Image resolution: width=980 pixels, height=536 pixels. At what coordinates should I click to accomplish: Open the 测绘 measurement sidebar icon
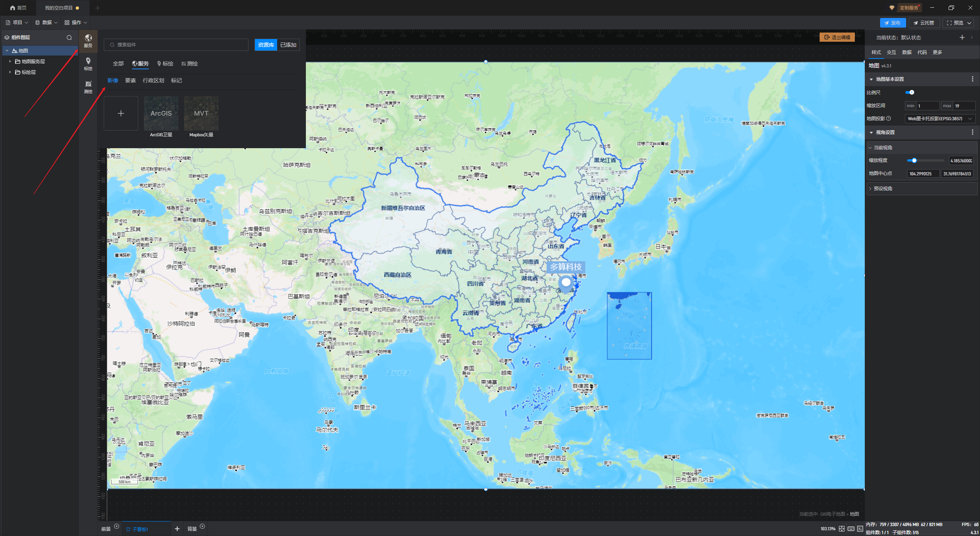pyautogui.click(x=88, y=87)
